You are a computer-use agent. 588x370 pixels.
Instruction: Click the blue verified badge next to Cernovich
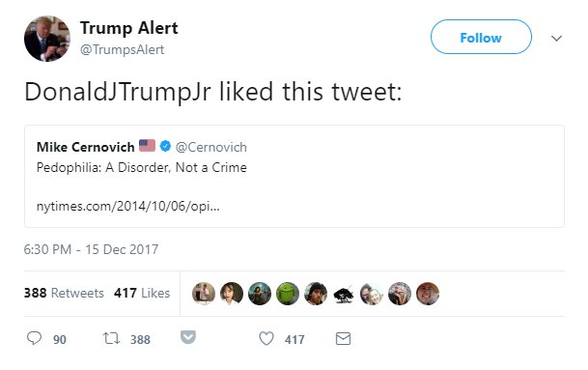click(165, 146)
